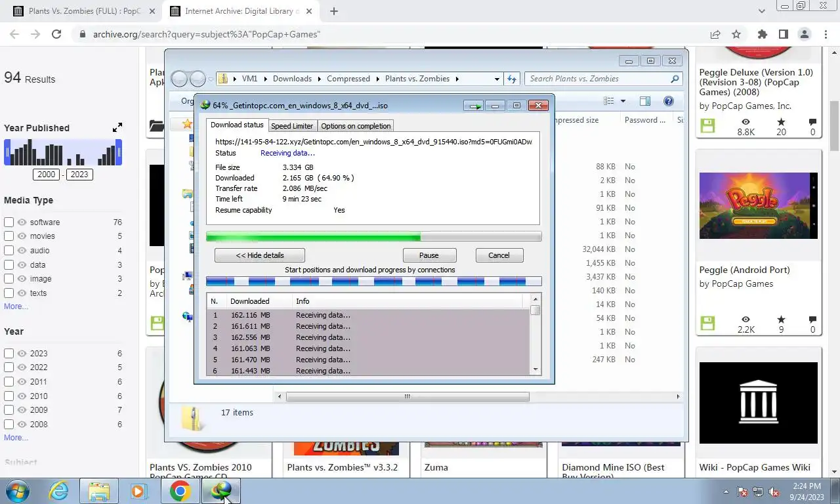
Task: Switch to Google Chrome on taskbar
Action: click(x=180, y=491)
